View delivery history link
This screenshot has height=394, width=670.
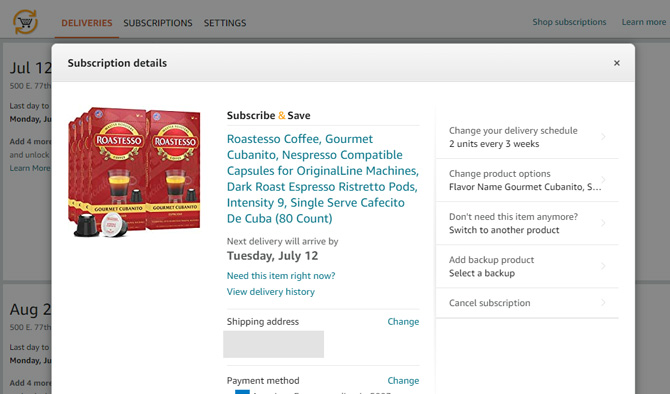pyautogui.click(x=270, y=291)
